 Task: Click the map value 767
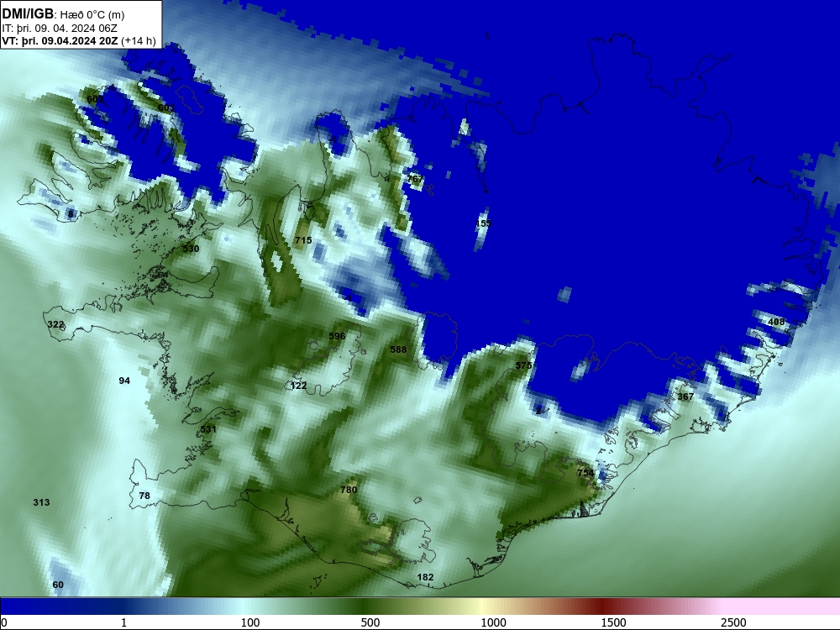415,179
